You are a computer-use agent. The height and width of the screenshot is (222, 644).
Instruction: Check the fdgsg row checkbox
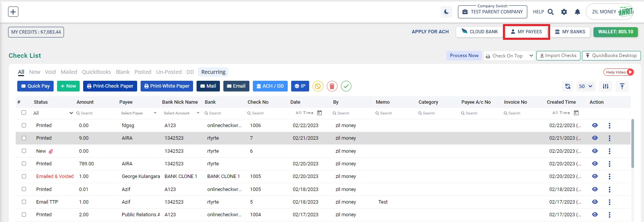pyautogui.click(x=24, y=125)
